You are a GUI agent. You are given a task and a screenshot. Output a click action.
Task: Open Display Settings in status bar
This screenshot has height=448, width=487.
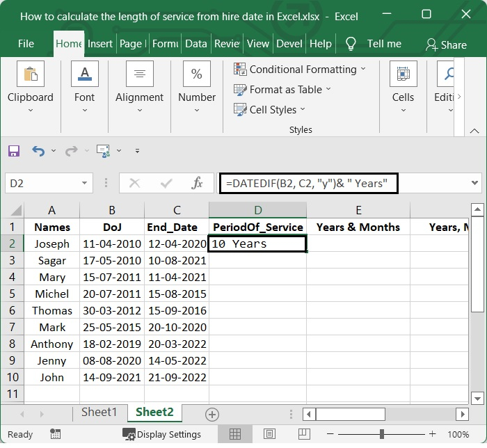[x=161, y=434]
